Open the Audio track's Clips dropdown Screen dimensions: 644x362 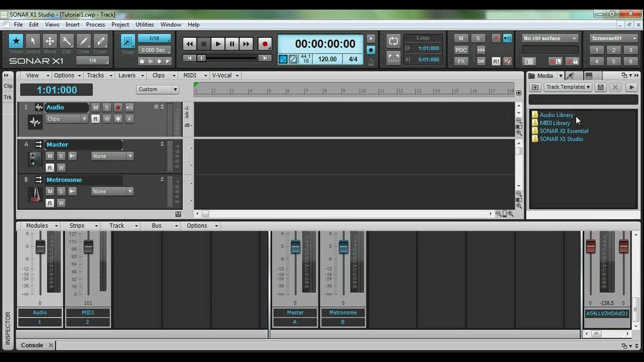(x=66, y=119)
